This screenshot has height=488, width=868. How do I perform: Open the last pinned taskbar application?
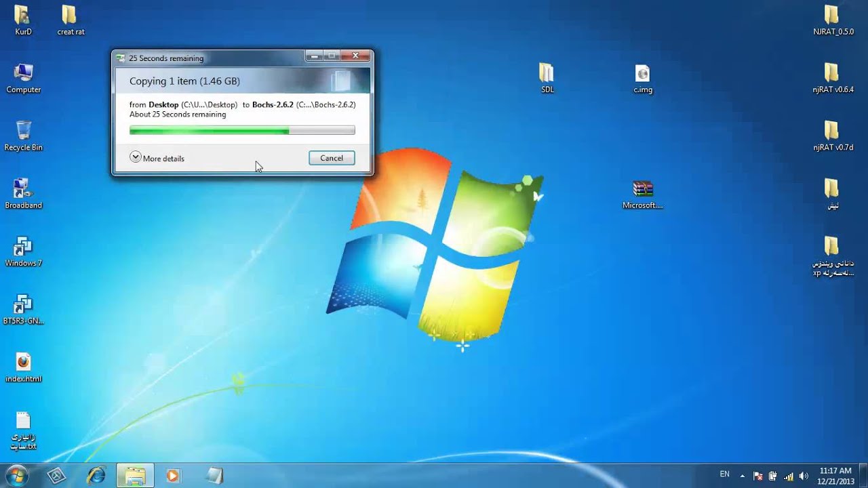pos(214,476)
